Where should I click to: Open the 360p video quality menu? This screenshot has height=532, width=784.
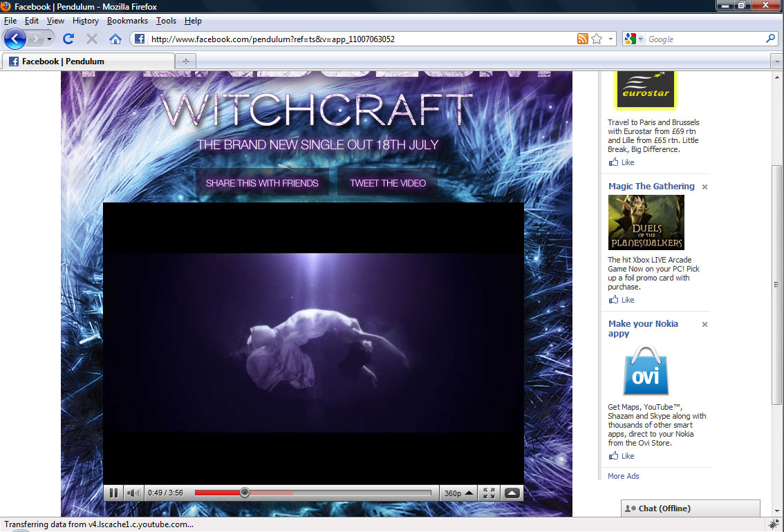click(x=458, y=493)
